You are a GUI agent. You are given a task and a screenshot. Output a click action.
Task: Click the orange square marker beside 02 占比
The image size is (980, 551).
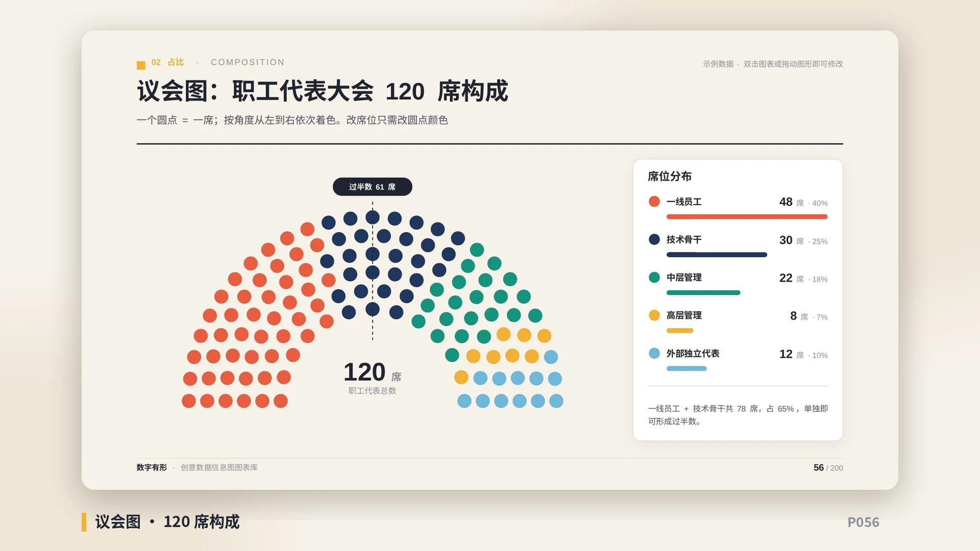pyautogui.click(x=141, y=65)
